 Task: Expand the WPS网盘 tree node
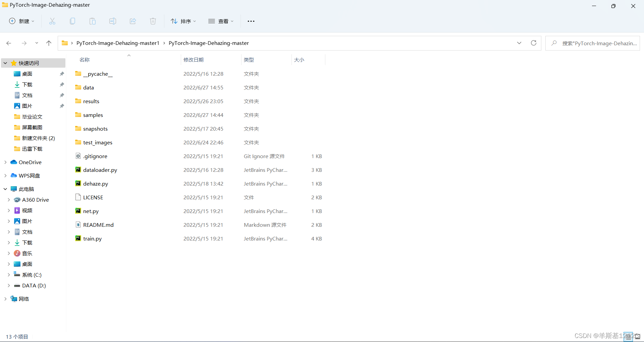point(5,176)
